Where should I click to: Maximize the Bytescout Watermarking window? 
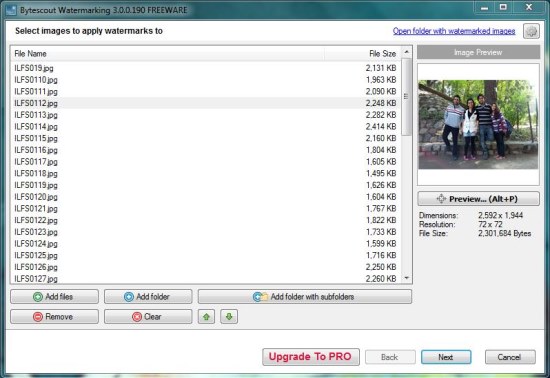pyautogui.click(x=503, y=7)
